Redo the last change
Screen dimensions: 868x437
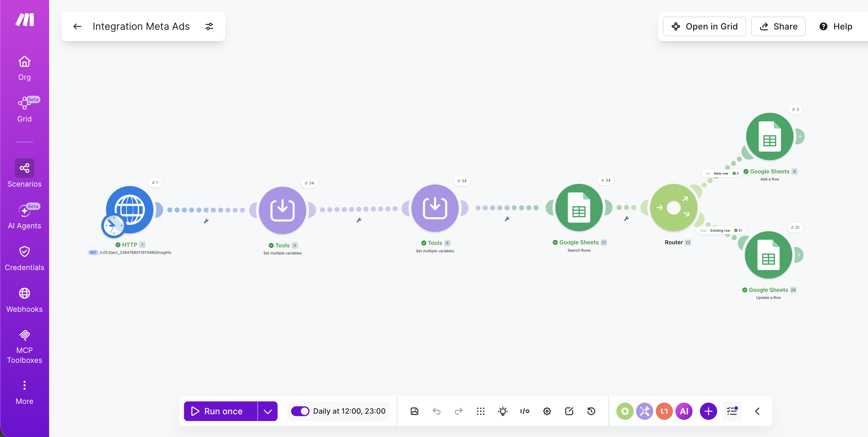click(x=459, y=411)
